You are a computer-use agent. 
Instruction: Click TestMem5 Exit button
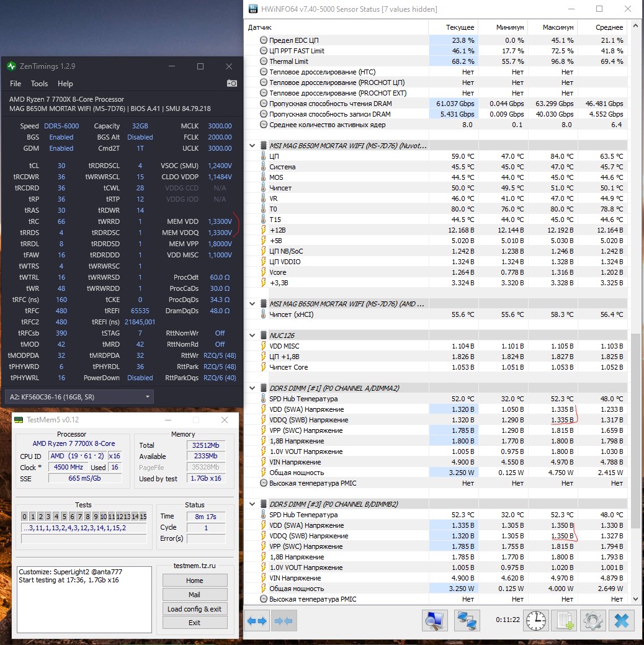click(x=195, y=623)
